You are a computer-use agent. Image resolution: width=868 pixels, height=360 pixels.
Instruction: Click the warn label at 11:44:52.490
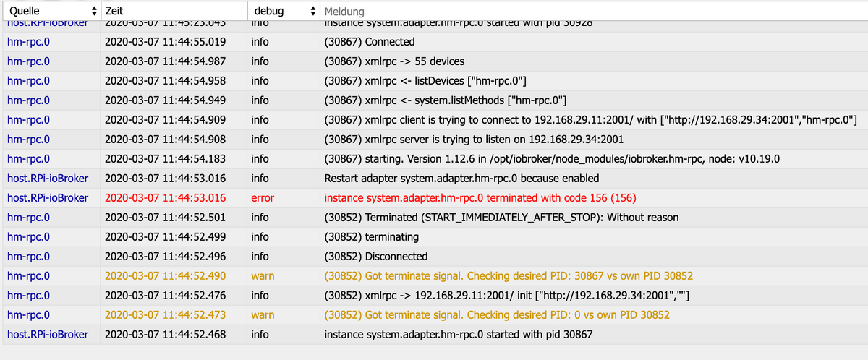(x=263, y=276)
